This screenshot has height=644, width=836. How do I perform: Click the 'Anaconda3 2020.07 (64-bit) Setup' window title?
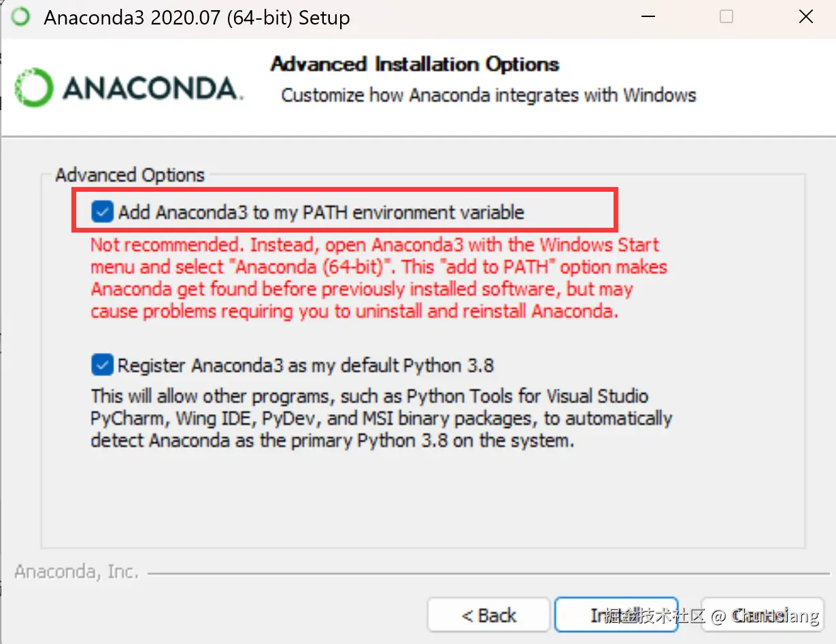click(197, 18)
